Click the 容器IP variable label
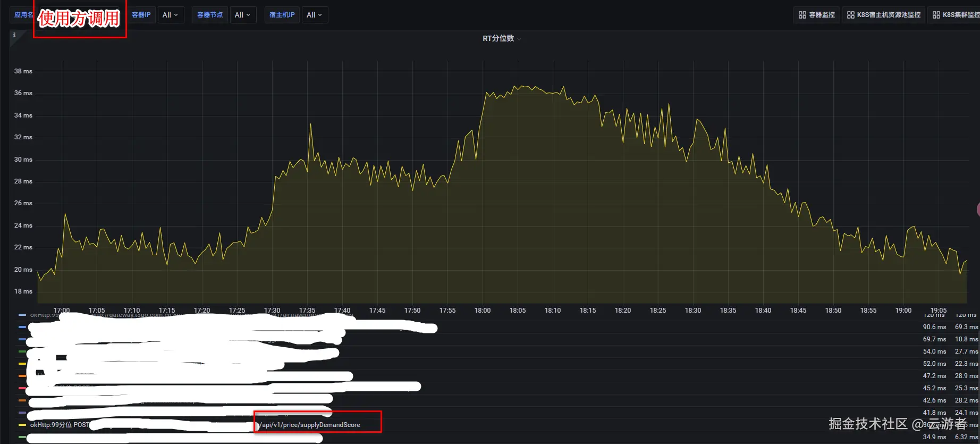980x444 pixels. pos(141,15)
